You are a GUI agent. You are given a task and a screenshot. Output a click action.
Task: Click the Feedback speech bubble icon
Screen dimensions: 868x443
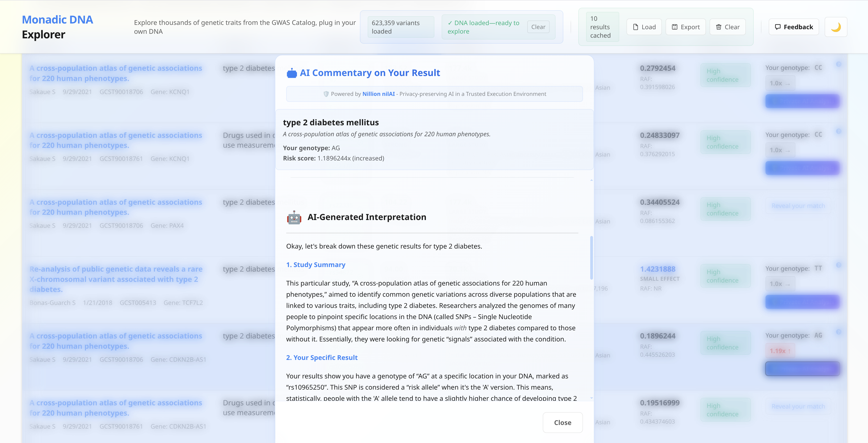(778, 27)
